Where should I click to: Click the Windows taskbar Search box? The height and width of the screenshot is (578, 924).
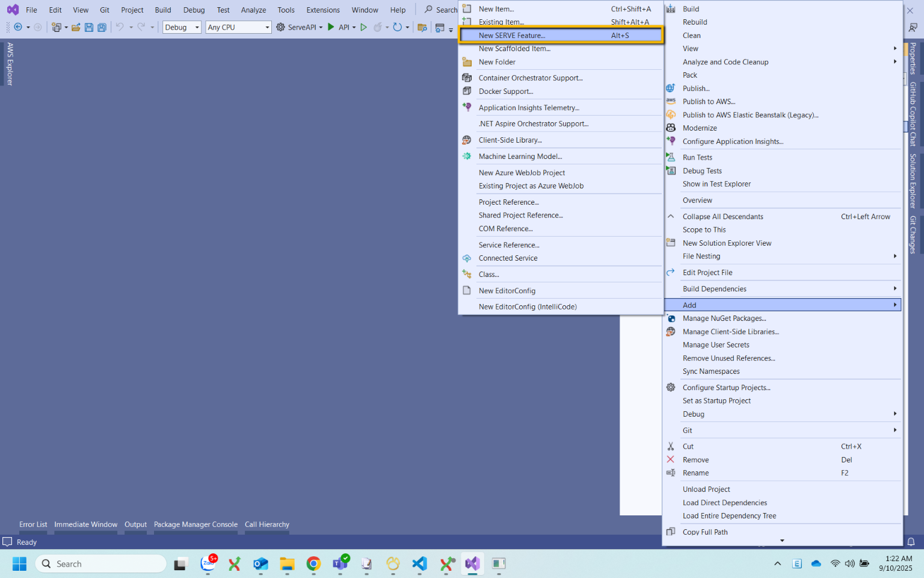pyautogui.click(x=101, y=564)
